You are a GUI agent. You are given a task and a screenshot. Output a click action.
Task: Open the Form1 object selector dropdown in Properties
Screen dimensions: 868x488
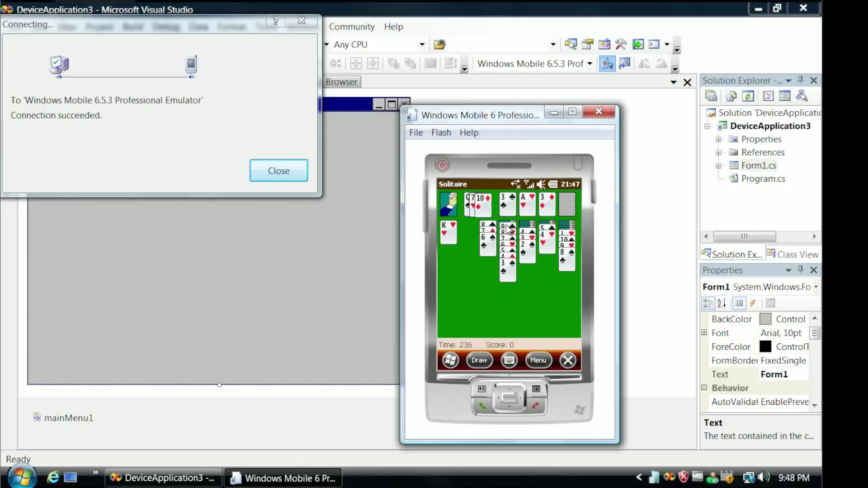tap(816, 287)
